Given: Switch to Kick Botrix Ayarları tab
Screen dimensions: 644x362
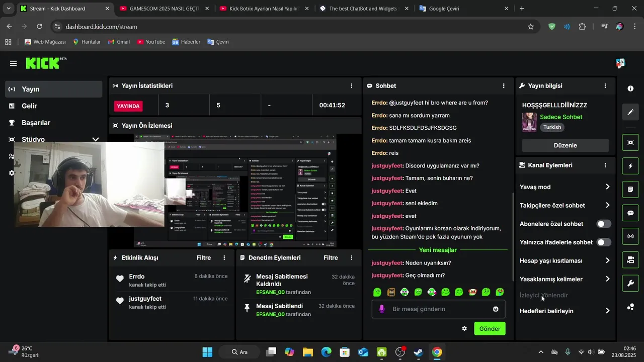Looking at the screenshot, I should pos(265,9).
